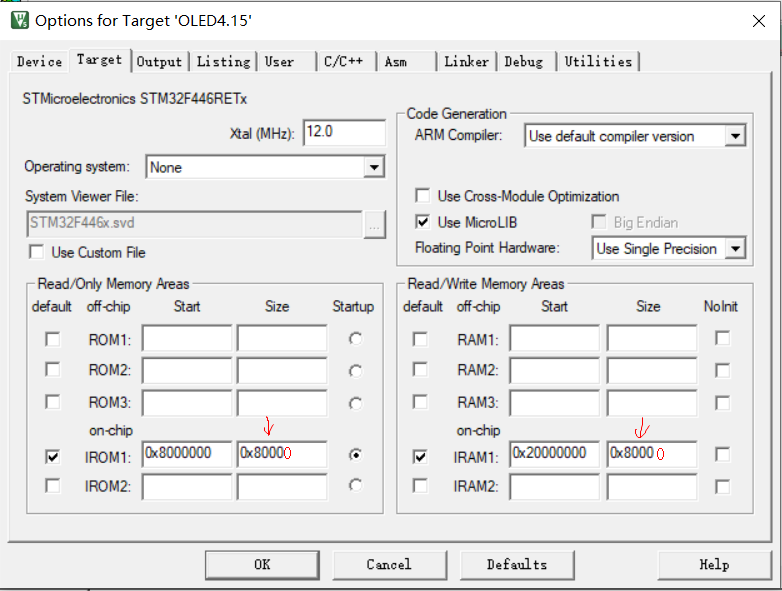Select the ROM2 Startup radio button
Viewport: 782px width, 591px height.
point(355,371)
